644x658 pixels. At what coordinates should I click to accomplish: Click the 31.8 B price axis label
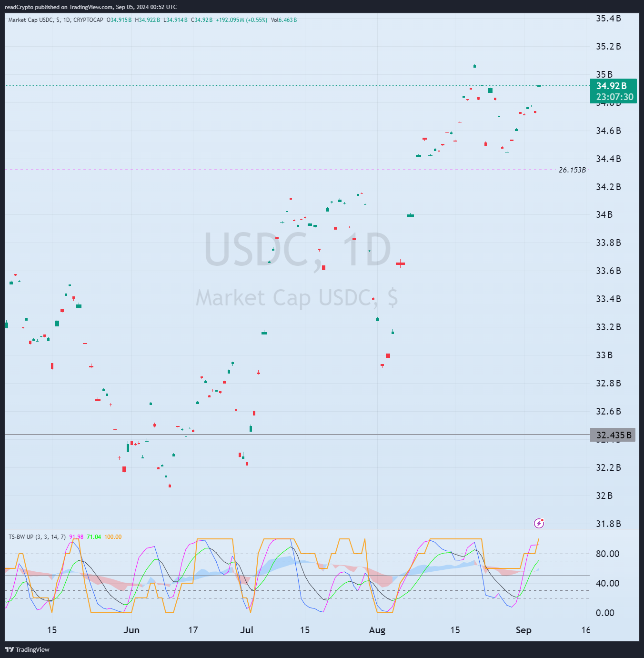[x=608, y=524]
